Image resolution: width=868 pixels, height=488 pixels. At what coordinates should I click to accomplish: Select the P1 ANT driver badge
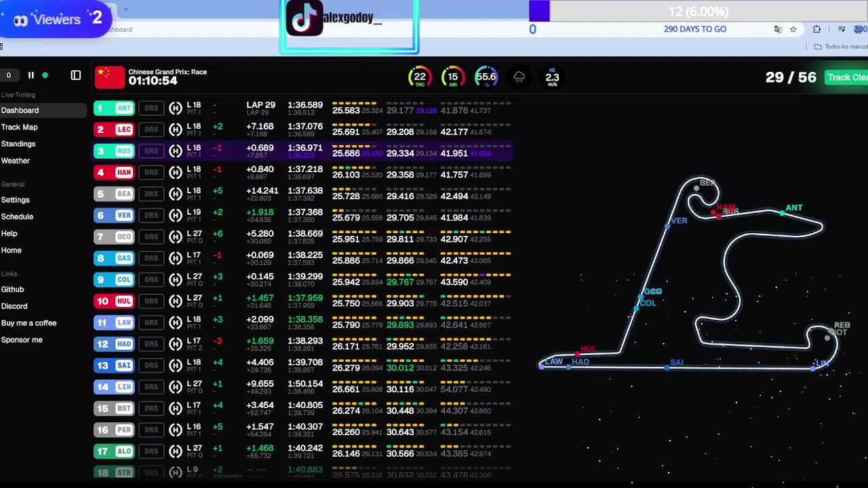point(114,108)
